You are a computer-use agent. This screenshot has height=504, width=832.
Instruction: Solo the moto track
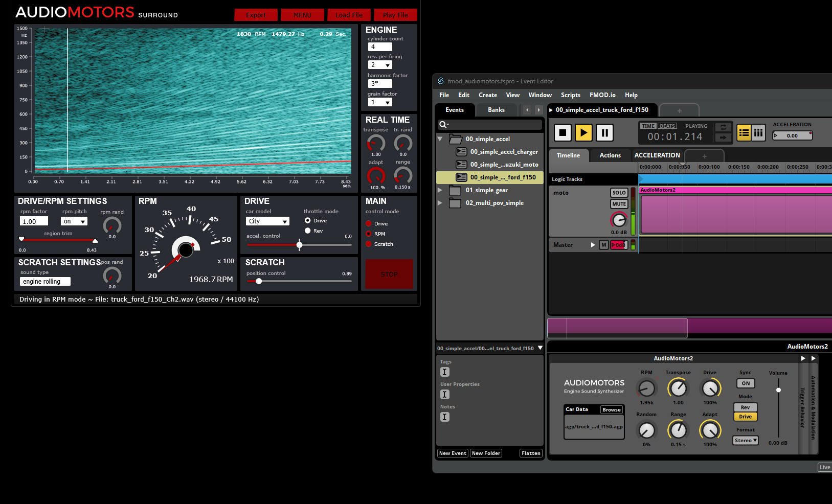619,193
